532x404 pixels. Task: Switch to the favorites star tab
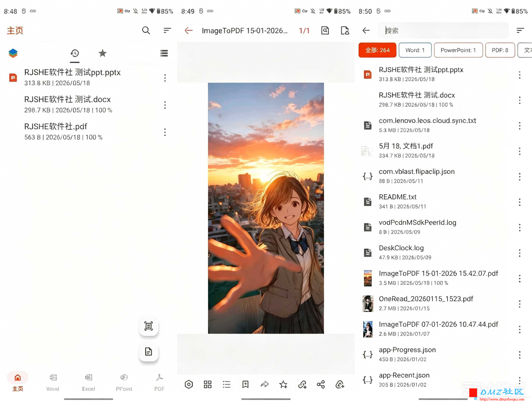103,53
